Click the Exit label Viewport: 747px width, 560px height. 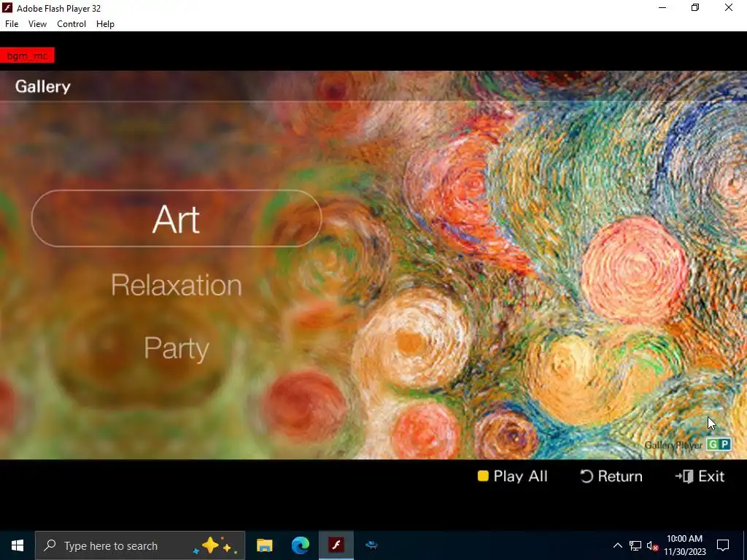click(711, 476)
